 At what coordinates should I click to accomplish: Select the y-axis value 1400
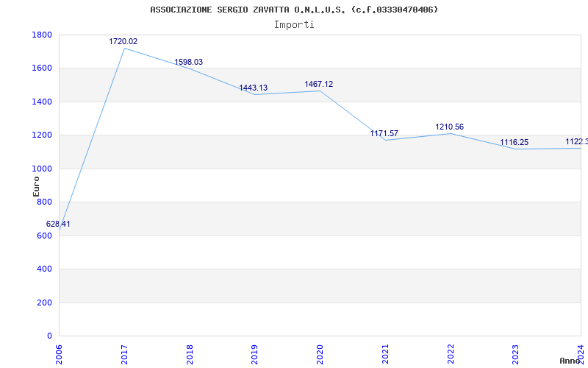tap(42, 102)
